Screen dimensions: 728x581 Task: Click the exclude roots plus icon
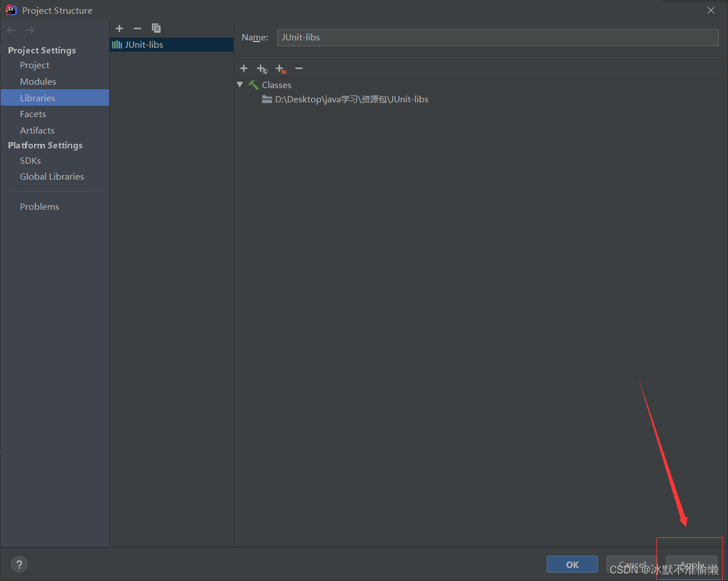pos(281,69)
